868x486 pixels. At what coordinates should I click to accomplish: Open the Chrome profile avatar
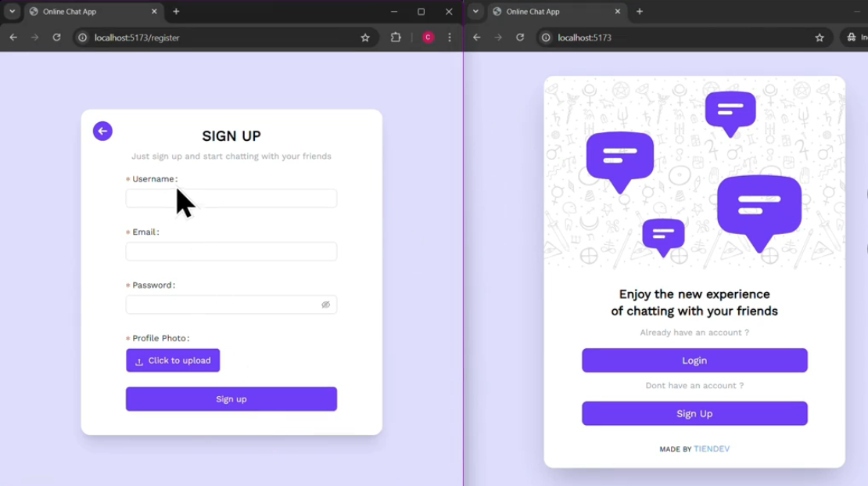[x=428, y=38]
